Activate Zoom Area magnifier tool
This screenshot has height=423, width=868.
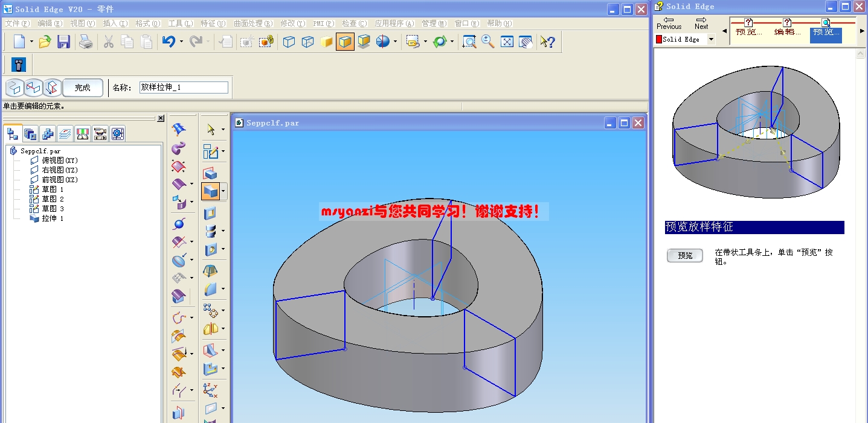[x=469, y=42]
